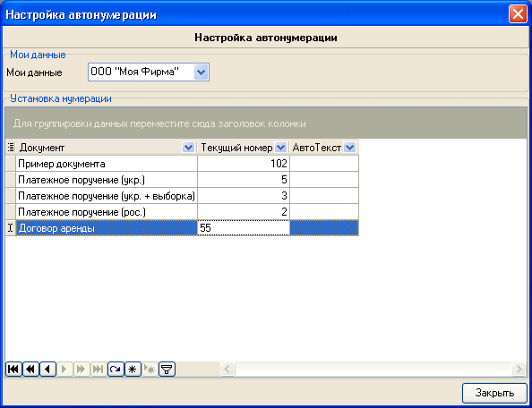Open the АвтоТекст column filter dropdown

pos(349,148)
